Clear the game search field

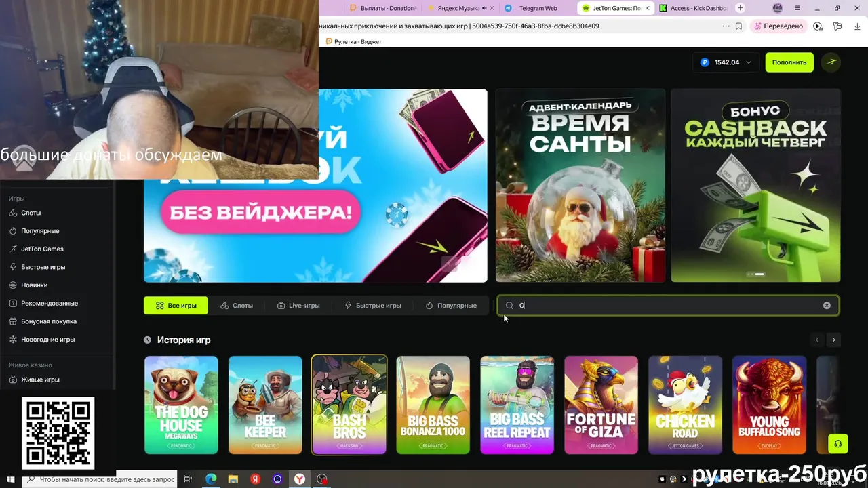coord(827,306)
